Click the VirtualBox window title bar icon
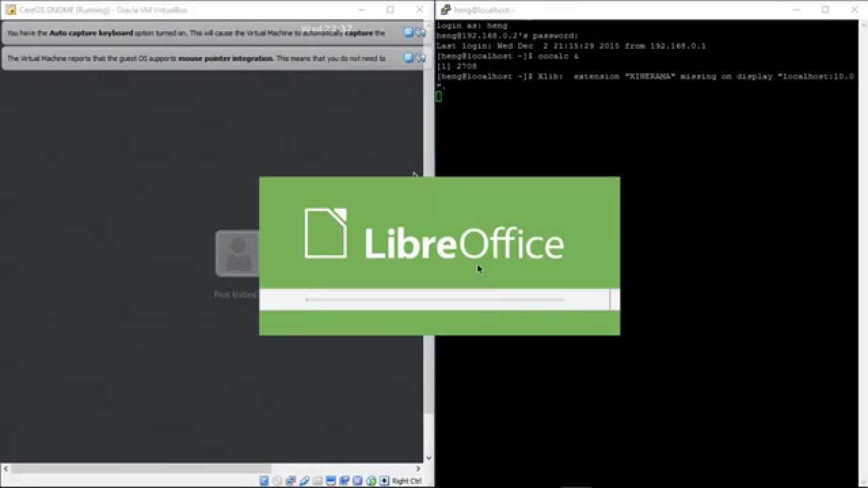The image size is (868, 488). click(x=11, y=10)
